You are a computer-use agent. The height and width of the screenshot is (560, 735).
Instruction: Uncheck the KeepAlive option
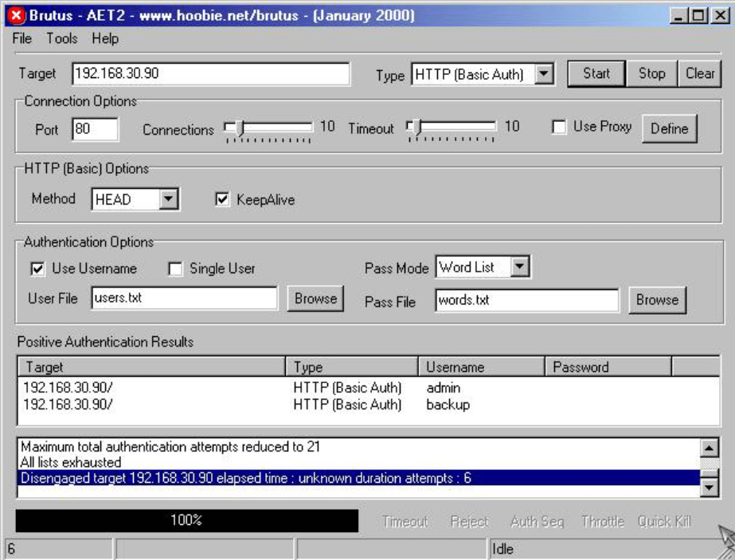click(222, 200)
